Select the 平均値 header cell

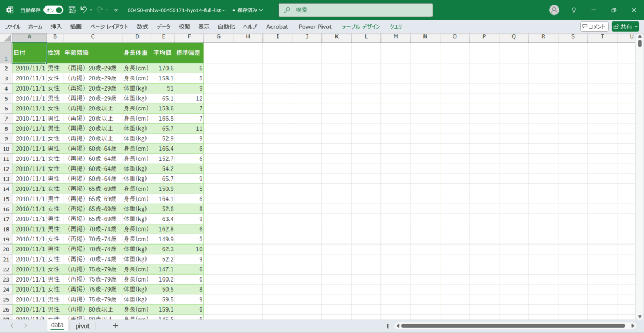163,53
